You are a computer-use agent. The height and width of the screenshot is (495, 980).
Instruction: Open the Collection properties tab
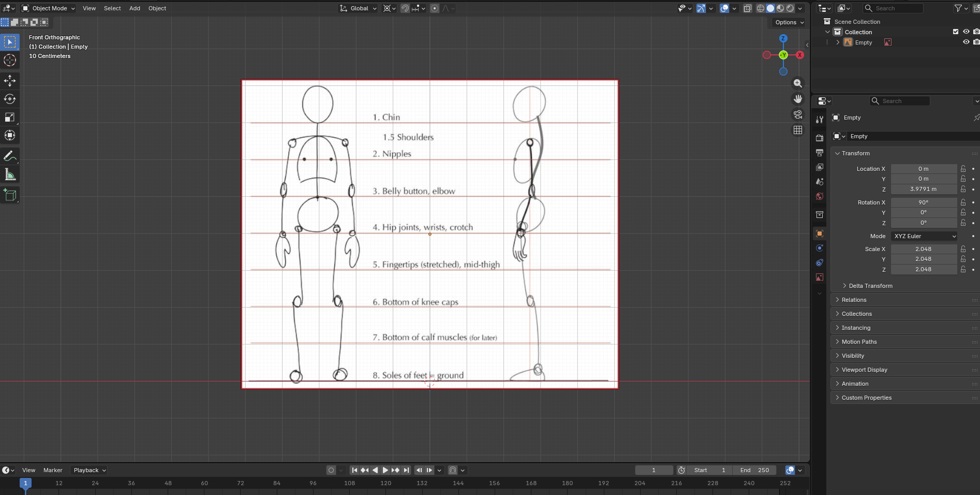point(820,214)
